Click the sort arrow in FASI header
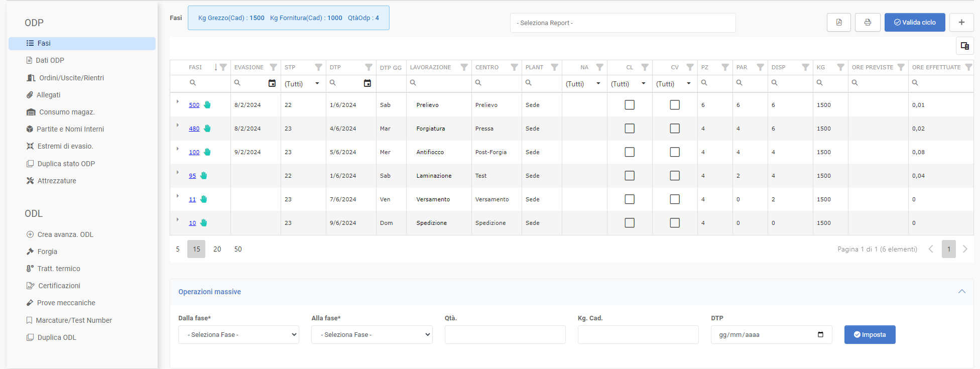 click(216, 67)
